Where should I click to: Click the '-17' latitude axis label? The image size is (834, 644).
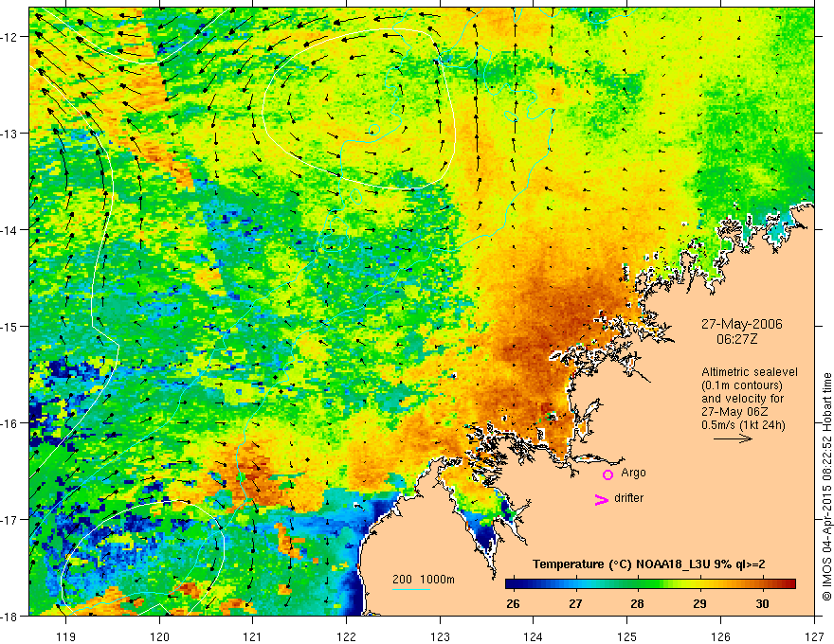pyautogui.click(x=9, y=520)
